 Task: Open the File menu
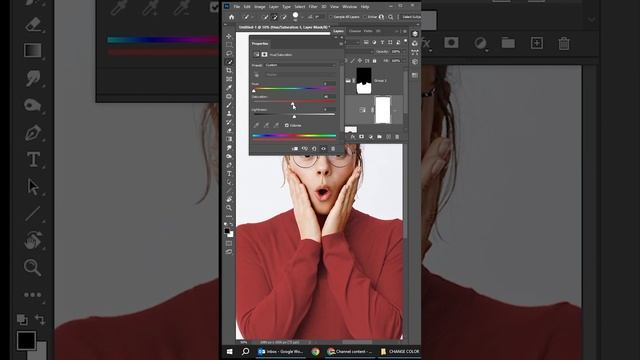pyautogui.click(x=237, y=7)
